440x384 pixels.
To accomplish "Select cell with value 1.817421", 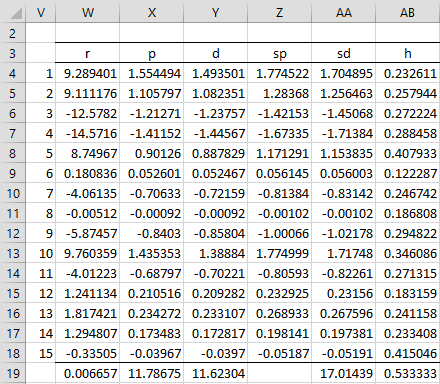I will 88,313.
